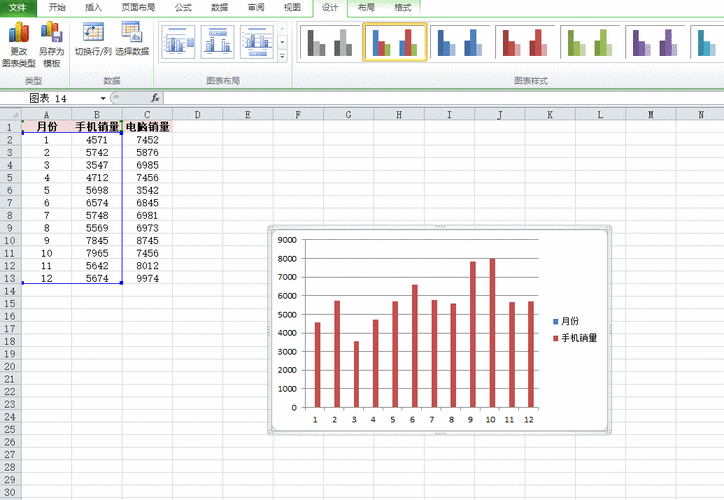This screenshot has height=500, width=724.
Task: Switch to the 布局 (Layout) tab
Action: coord(367,7)
